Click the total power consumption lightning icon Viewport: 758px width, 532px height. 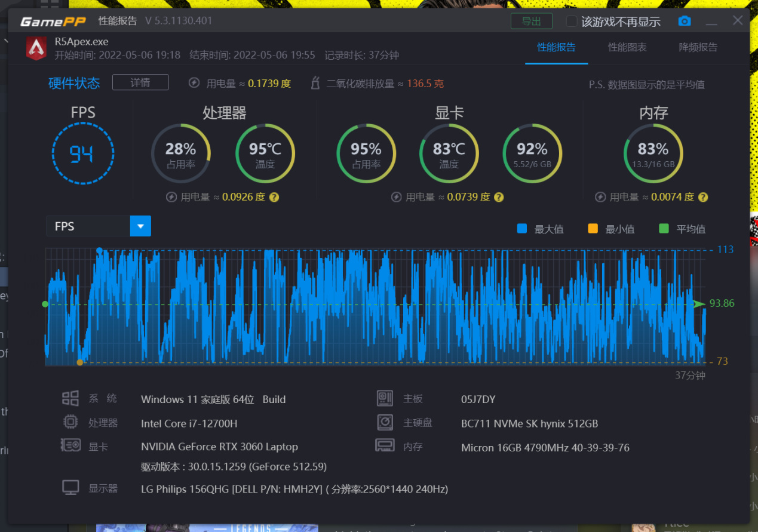[194, 83]
